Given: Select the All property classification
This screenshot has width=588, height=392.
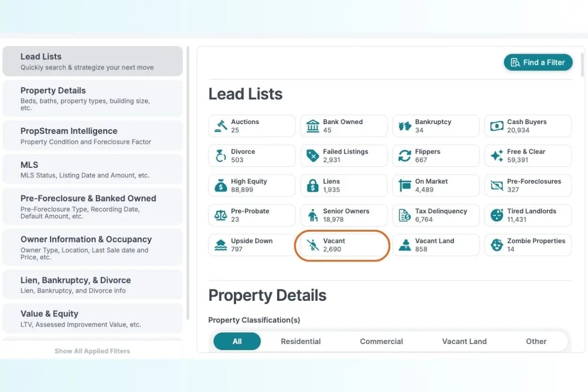Looking at the screenshot, I should pyautogui.click(x=237, y=342).
